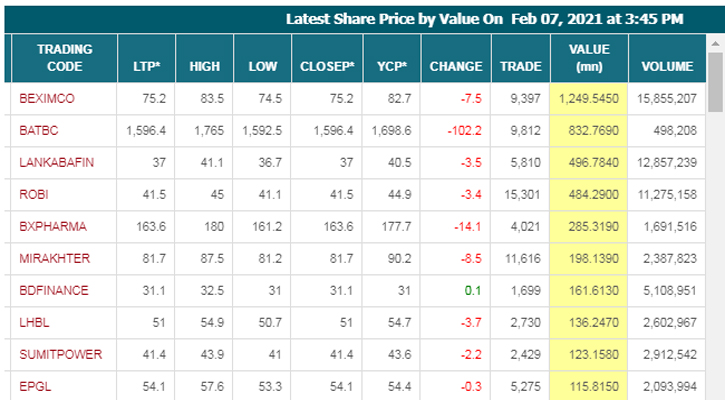
Task: Click the highlighted BEXIMCO value cell 1,249.5450
Action: (x=589, y=99)
